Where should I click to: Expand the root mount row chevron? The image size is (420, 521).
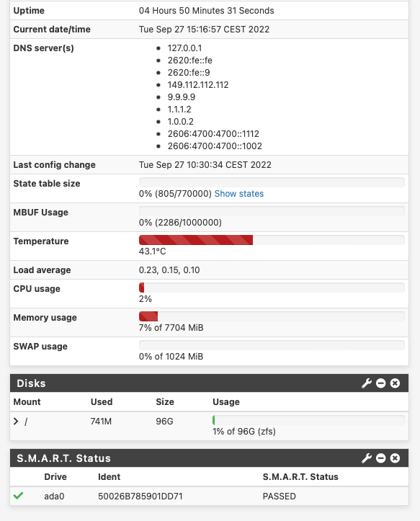point(16,422)
